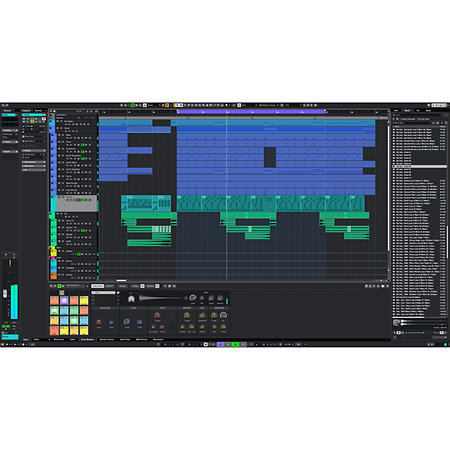Open the Drum Machine preset name field
Screen dimensions: 450x450
click(75, 286)
